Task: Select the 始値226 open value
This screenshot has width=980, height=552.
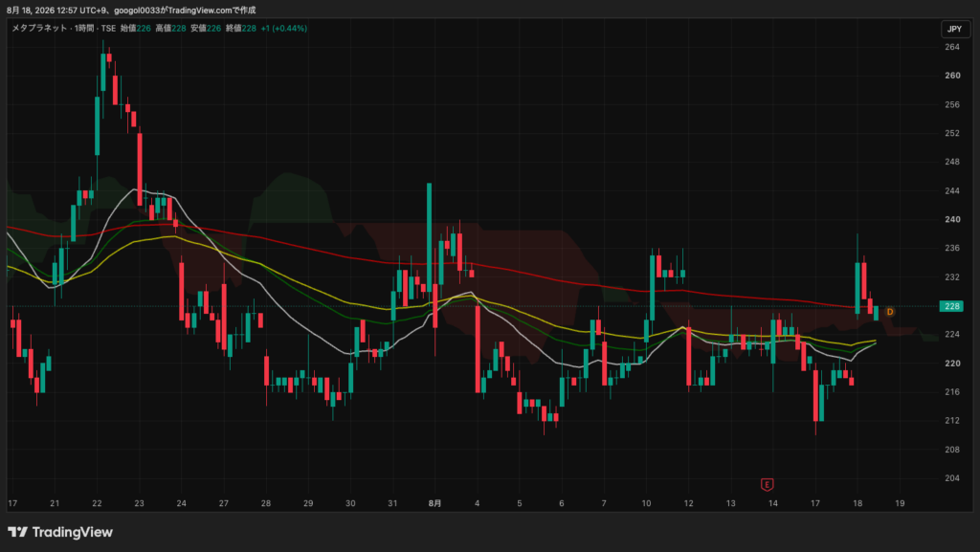Action: tap(136, 28)
